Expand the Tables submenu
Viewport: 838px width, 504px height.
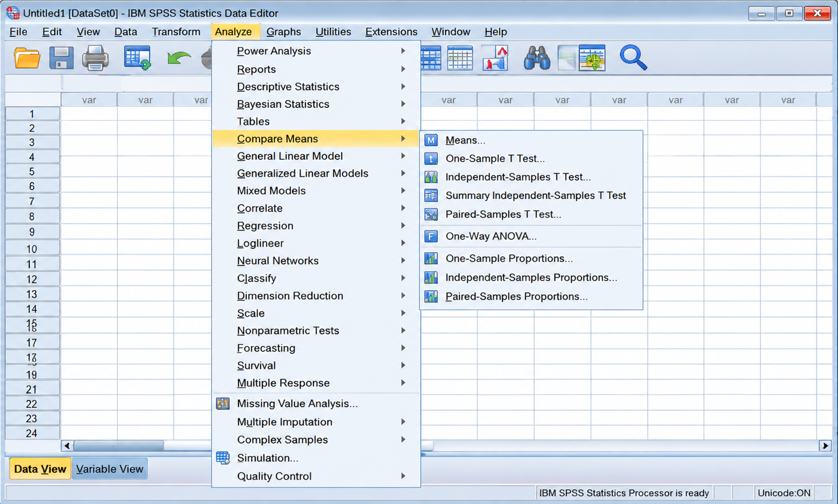[403, 121]
